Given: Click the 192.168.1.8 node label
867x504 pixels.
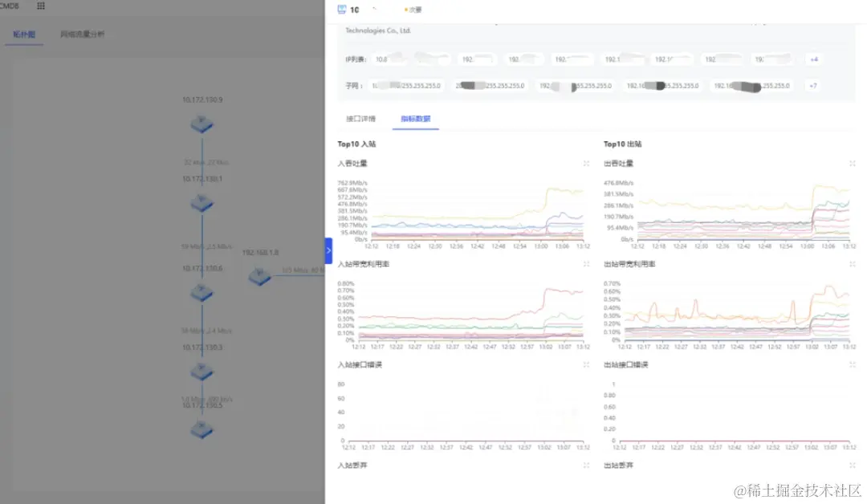Looking at the screenshot, I should point(260,253).
